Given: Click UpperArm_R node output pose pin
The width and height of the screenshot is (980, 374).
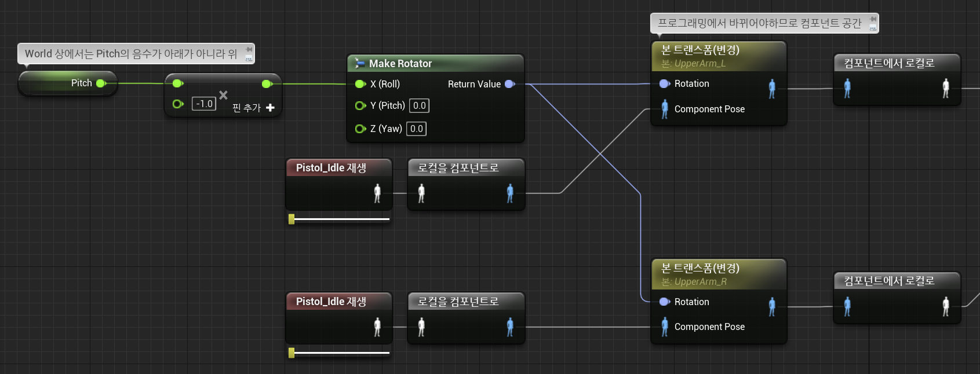Looking at the screenshot, I should click(x=772, y=307).
